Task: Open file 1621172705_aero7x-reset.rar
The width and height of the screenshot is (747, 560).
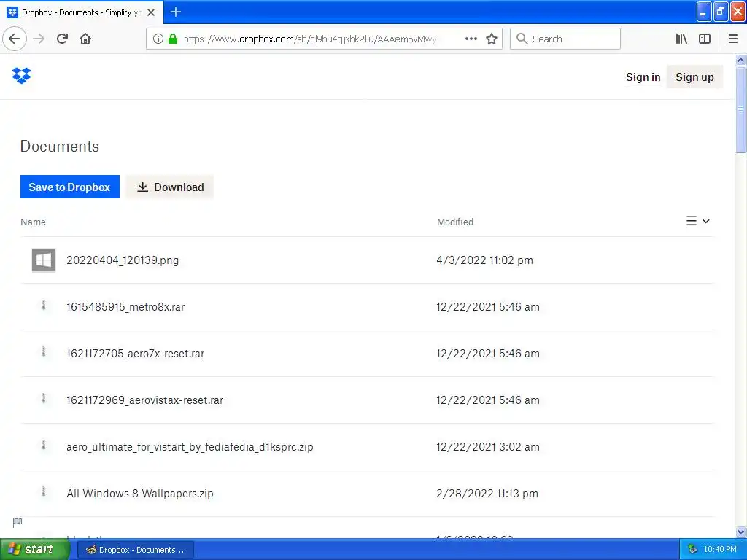Action: (x=135, y=354)
